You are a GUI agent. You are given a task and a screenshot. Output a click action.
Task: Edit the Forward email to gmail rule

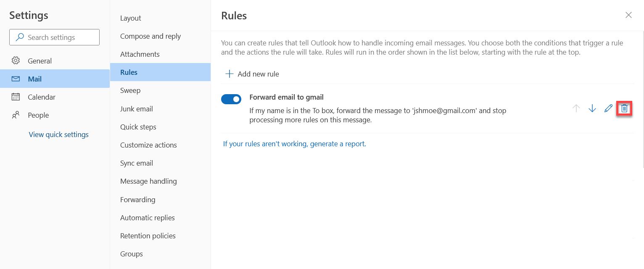click(x=608, y=108)
